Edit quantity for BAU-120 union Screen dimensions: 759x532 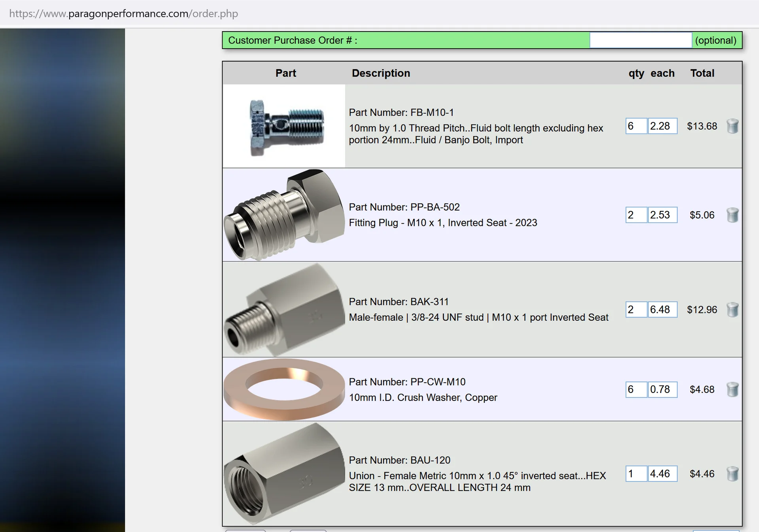coord(636,474)
